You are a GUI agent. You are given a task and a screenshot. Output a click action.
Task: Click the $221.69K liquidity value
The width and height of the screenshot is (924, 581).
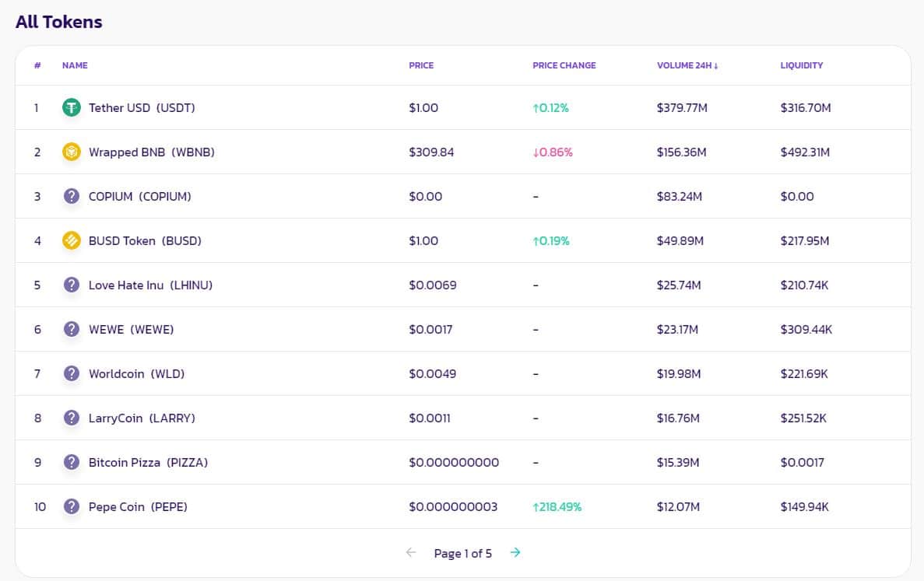pos(804,374)
